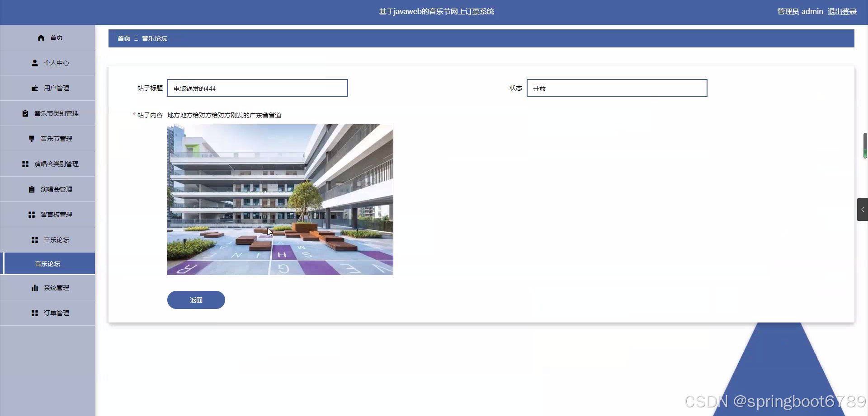Viewport: 868px width, 416px height.
Task: Click the grid icon beside 订单管理
Action: pyautogui.click(x=35, y=313)
